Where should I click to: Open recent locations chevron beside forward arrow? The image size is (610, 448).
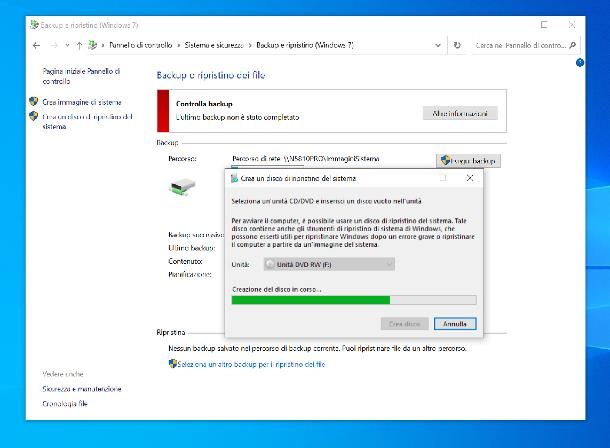(x=67, y=46)
